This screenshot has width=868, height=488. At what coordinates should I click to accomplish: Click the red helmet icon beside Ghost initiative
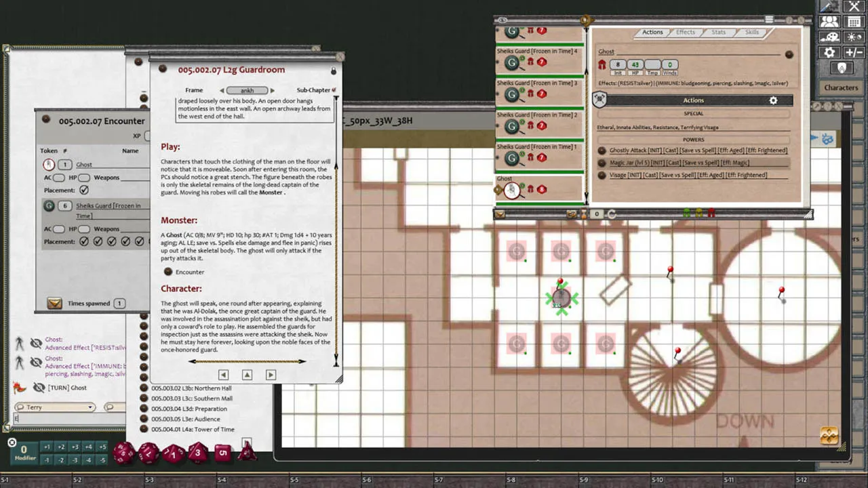601,64
